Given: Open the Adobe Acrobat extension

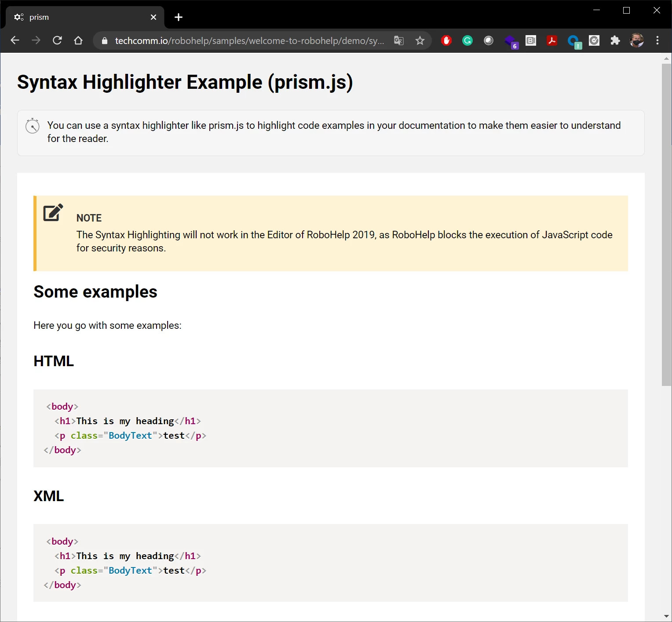Looking at the screenshot, I should 552,40.
